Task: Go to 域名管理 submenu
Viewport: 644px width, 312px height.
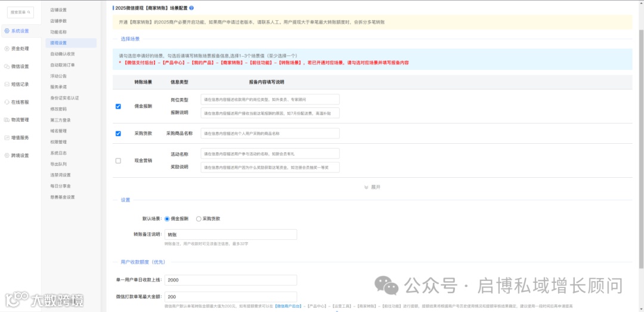Action: 58,131
